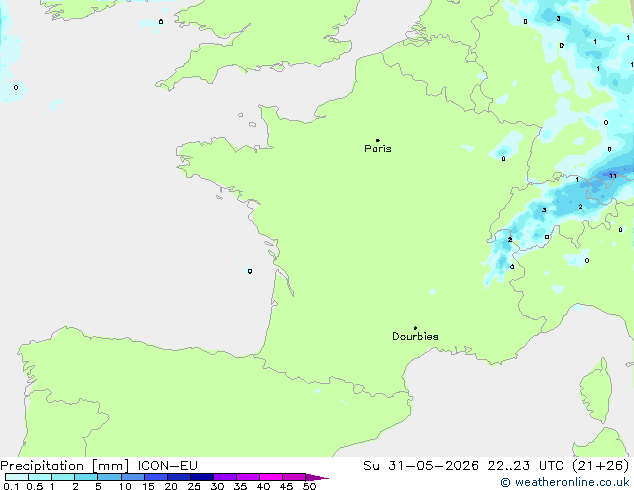
Task: Click the Paris city label
Action: click(378, 149)
